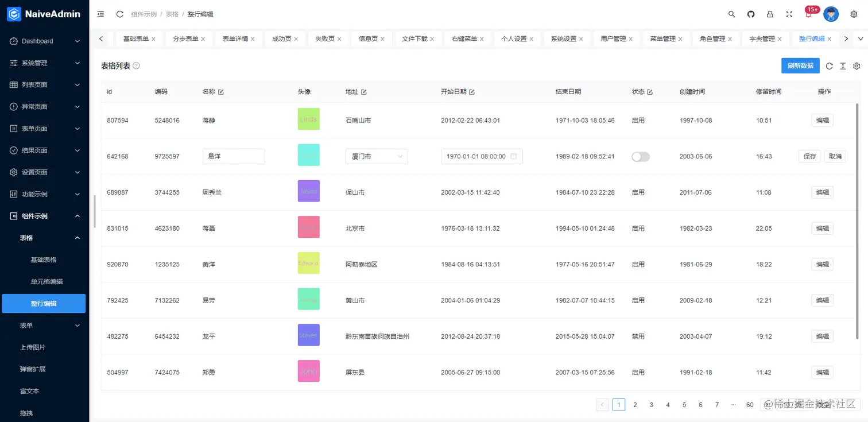Click table reload icon next to 刷新数据
The height and width of the screenshot is (422, 868).
(x=829, y=66)
